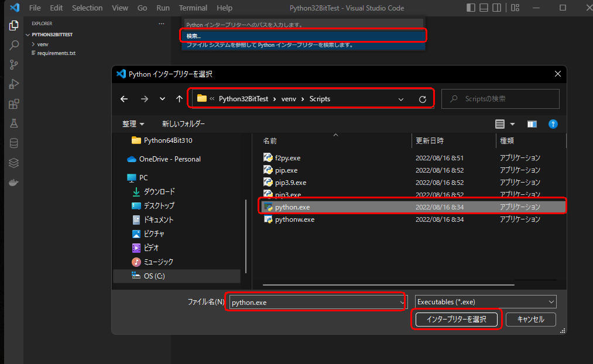Open Customize Layout icon in title bar

pyautogui.click(x=515, y=8)
